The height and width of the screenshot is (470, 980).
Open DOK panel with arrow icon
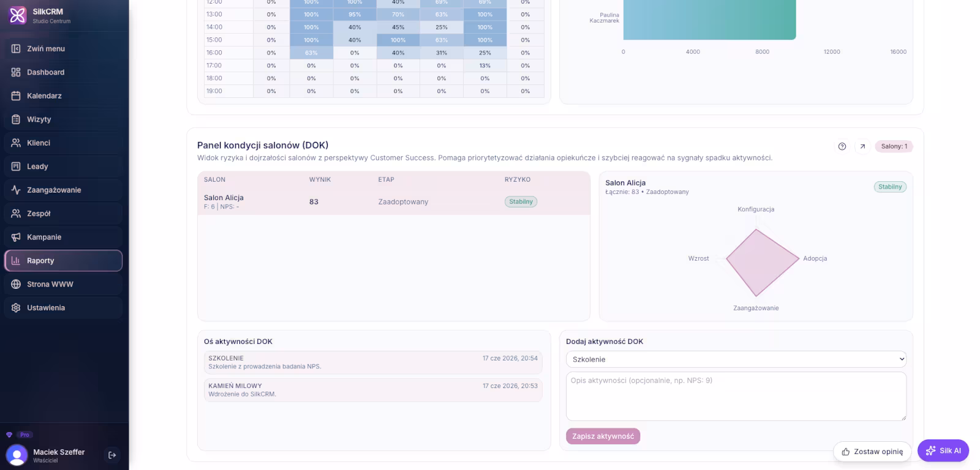point(862,146)
